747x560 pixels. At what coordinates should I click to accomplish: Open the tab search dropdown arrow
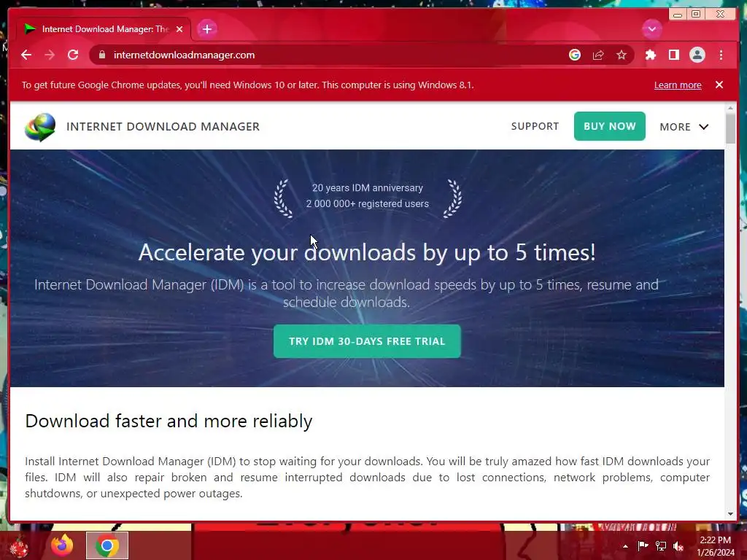point(651,29)
